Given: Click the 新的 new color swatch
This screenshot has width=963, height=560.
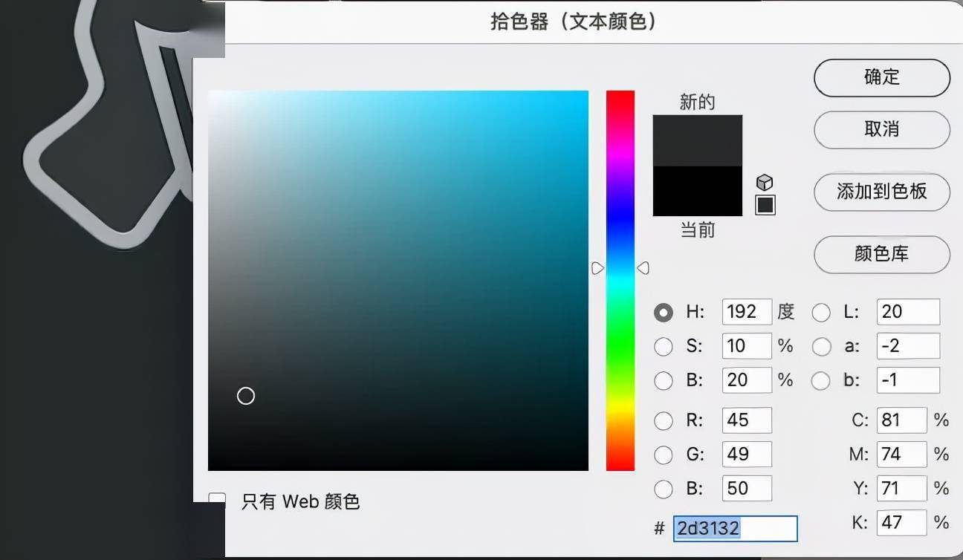Looking at the screenshot, I should (698, 140).
